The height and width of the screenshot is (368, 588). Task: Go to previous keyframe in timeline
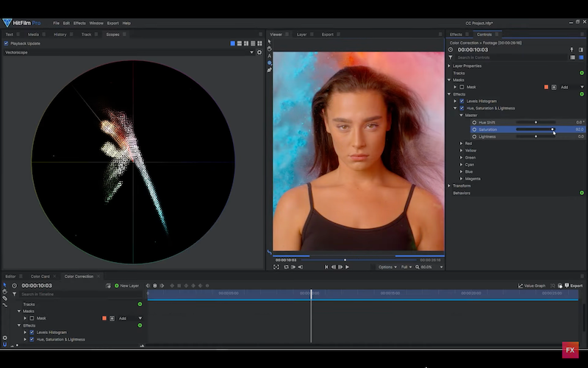click(x=148, y=286)
